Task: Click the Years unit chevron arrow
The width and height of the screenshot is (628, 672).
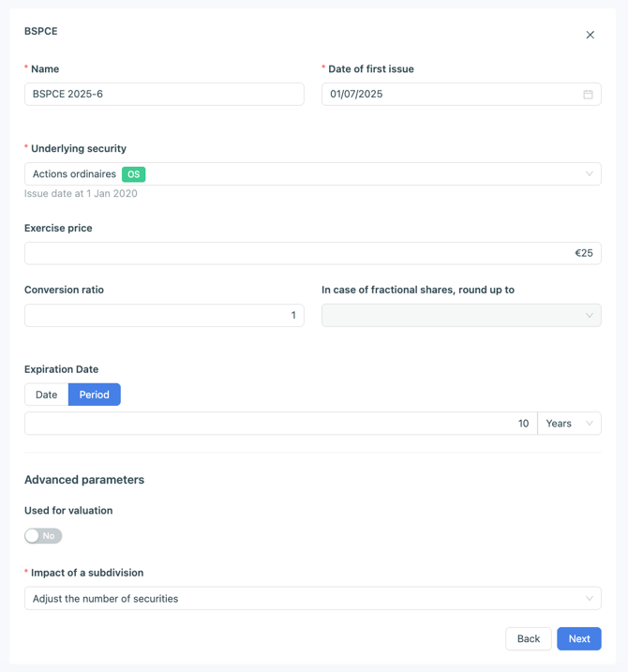Action: click(590, 424)
